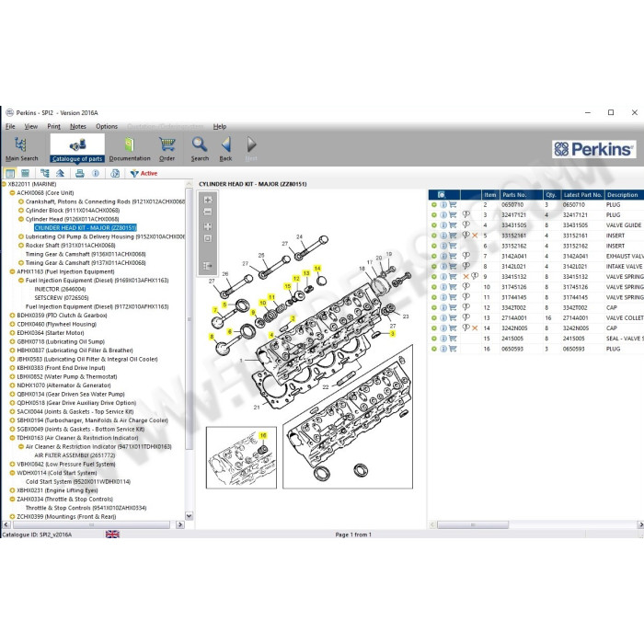Click the tree structure icon in secondary toolbar
The height and width of the screenshot is (644, 644).
click(x=44, y=173)
